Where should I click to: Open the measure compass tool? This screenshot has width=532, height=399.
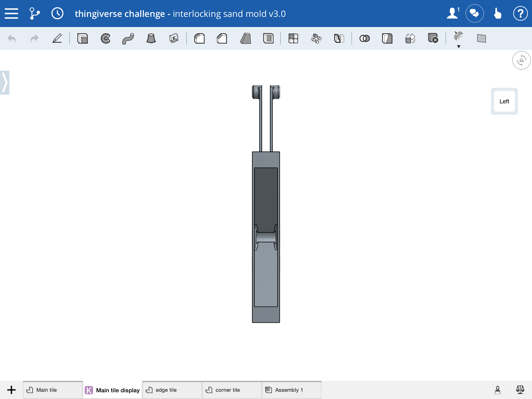pos(497,390)
